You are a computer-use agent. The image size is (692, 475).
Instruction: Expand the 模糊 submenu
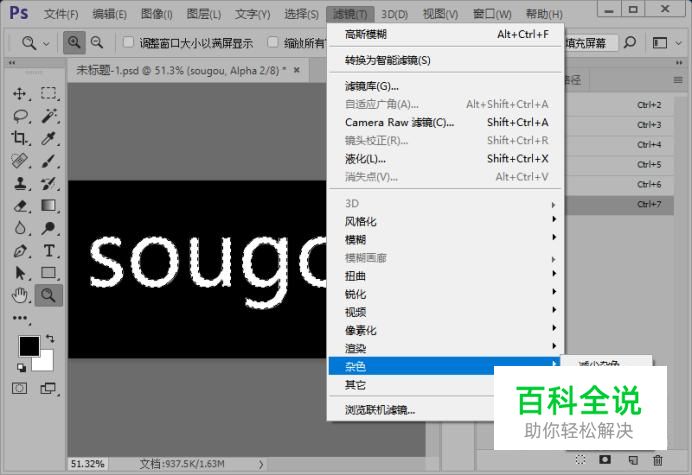click(x=445, y=240)
